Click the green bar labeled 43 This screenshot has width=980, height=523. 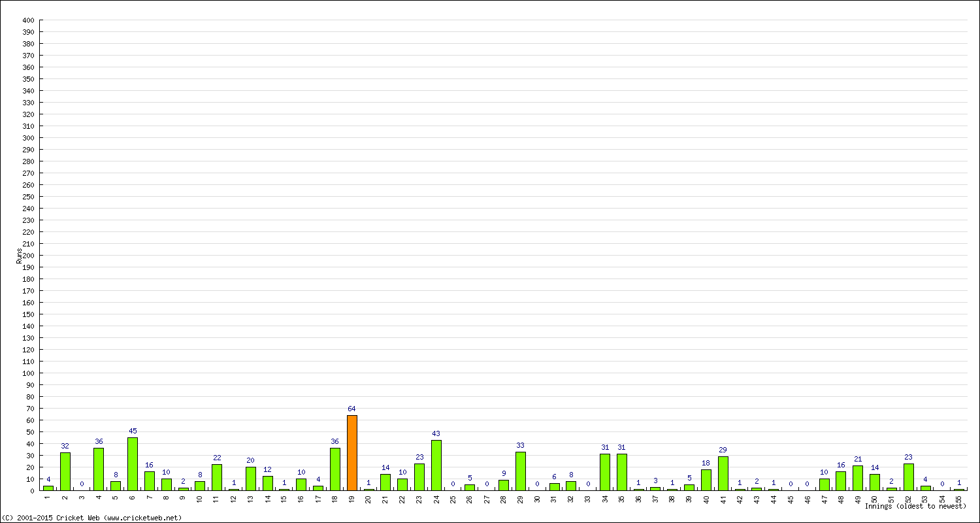tap(436, 465)
